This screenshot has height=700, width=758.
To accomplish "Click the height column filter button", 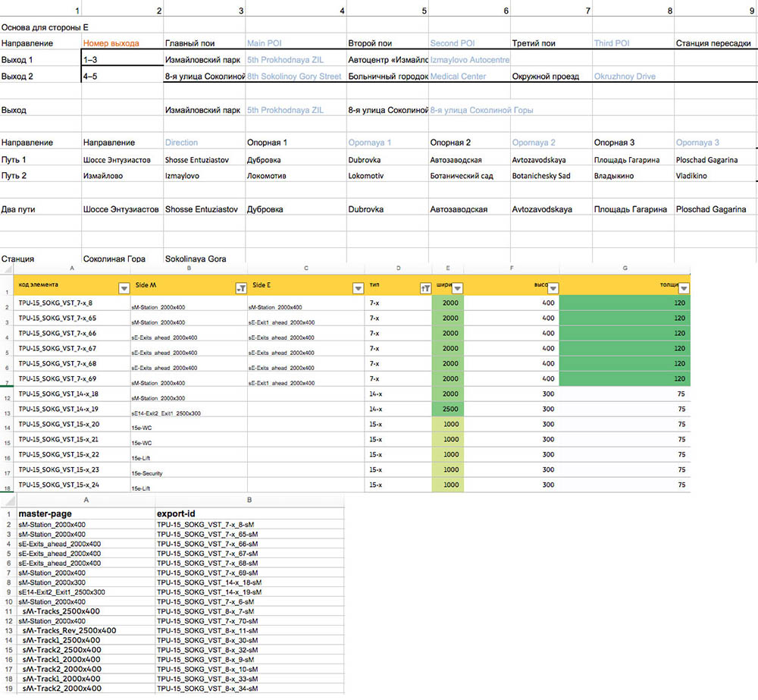I will tap(553, 288).
